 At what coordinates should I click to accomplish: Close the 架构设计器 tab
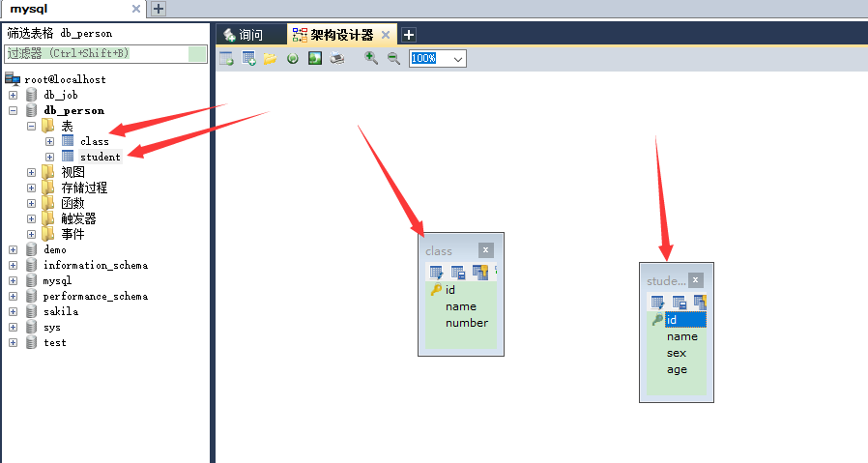click(x=386, y=35)
